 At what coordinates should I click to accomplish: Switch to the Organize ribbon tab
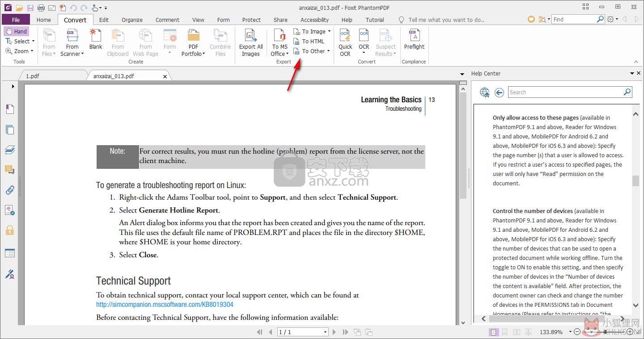tap(132, 20)
